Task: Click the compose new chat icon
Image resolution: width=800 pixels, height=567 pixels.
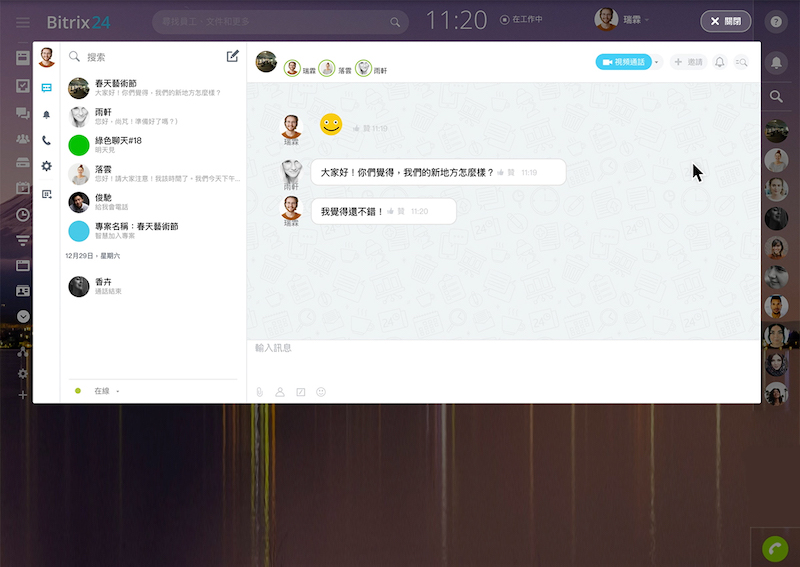Action: [x=233, y=56]
